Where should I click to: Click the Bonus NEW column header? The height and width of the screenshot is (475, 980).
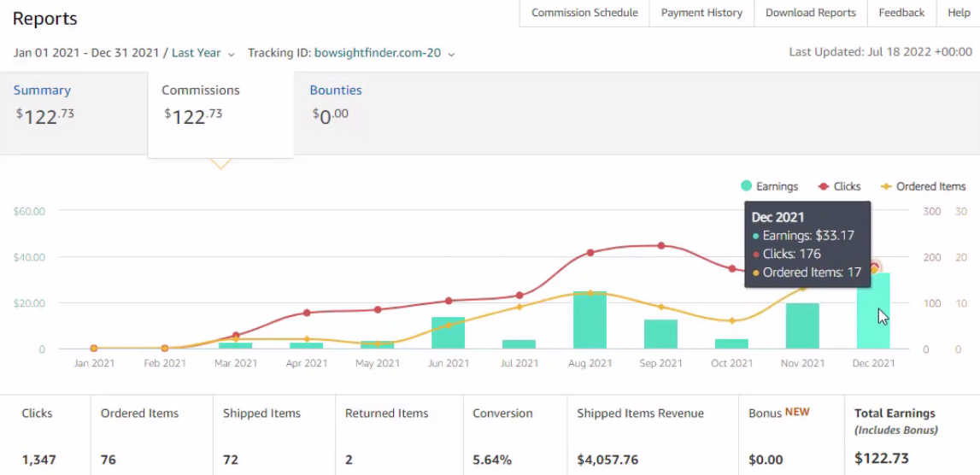(778, 413)
